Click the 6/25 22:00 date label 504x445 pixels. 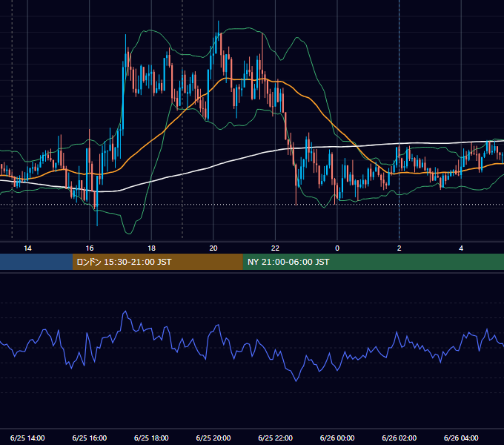[x=276, y=438]
